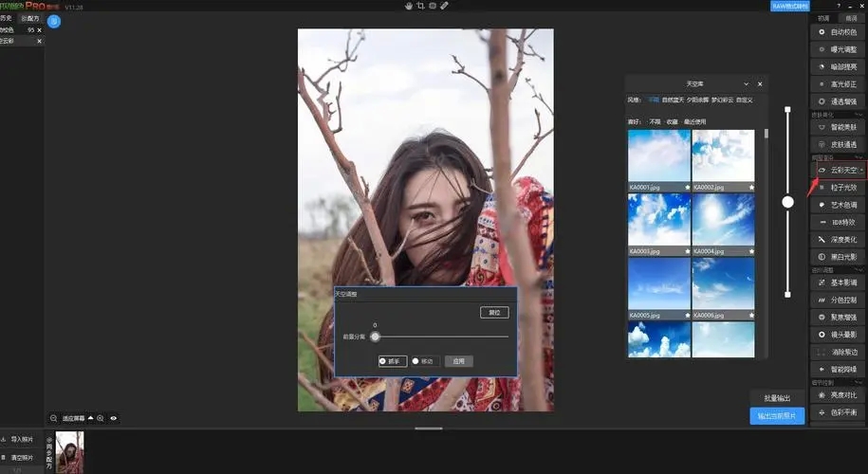Switch to the 配方 tab
This screenshot has height=474, width=868.
[30, 18]
